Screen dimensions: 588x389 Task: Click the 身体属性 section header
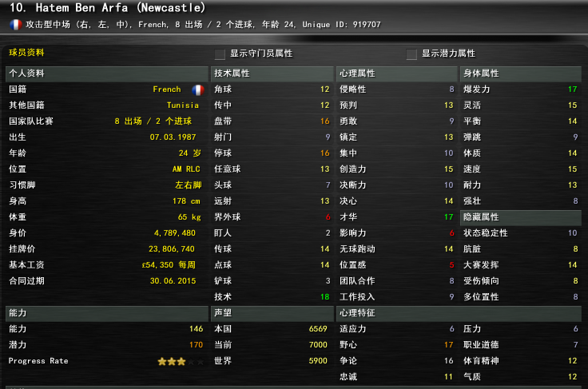521,73
